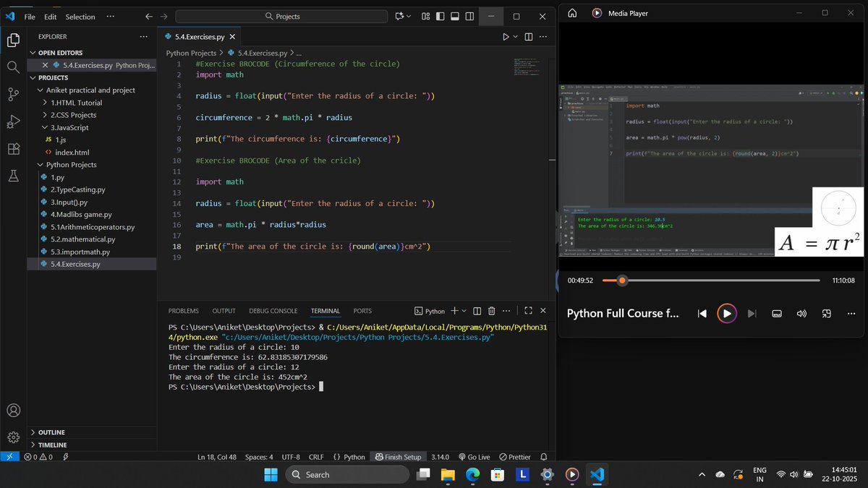Image resolution: width=868 pixels, height=488 pixels.
Task: Open the File menu
Action: (30, 17)
